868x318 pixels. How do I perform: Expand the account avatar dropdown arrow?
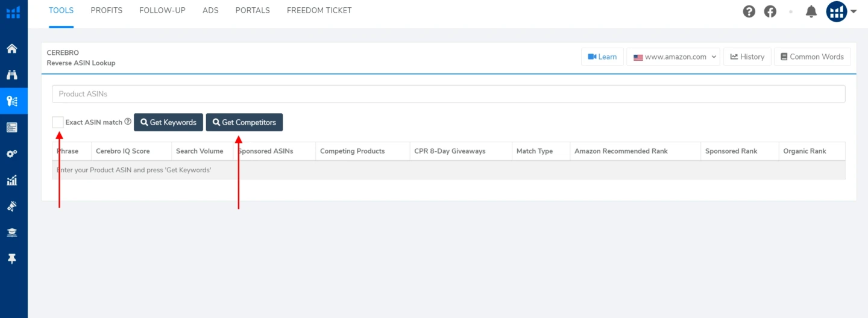pyautogui.click(x=854, y=11)
